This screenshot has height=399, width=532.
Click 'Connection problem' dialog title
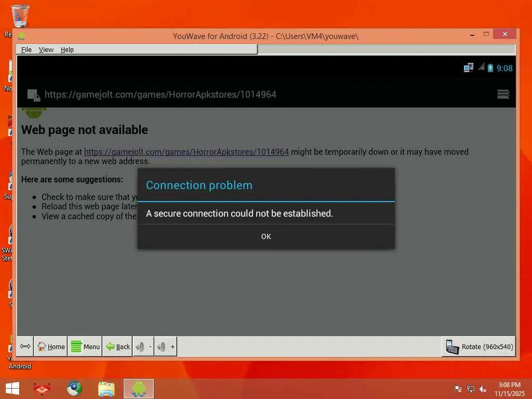point(199,185)
